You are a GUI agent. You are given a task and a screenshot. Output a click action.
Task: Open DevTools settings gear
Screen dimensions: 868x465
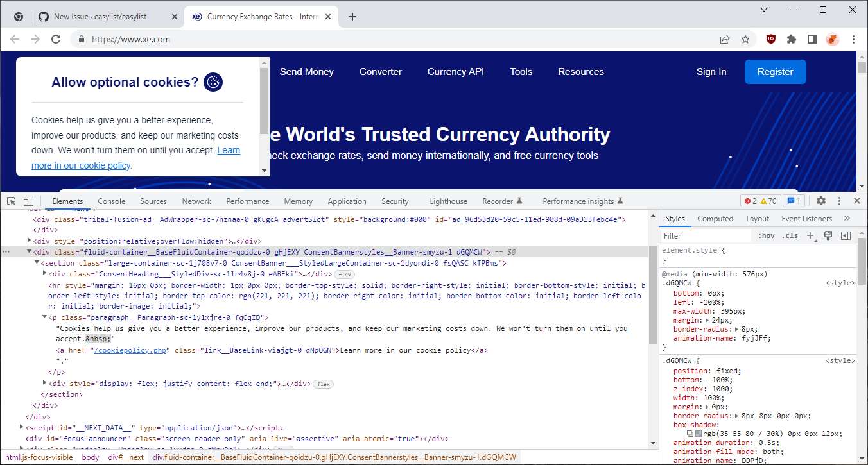tap(821, 201)
